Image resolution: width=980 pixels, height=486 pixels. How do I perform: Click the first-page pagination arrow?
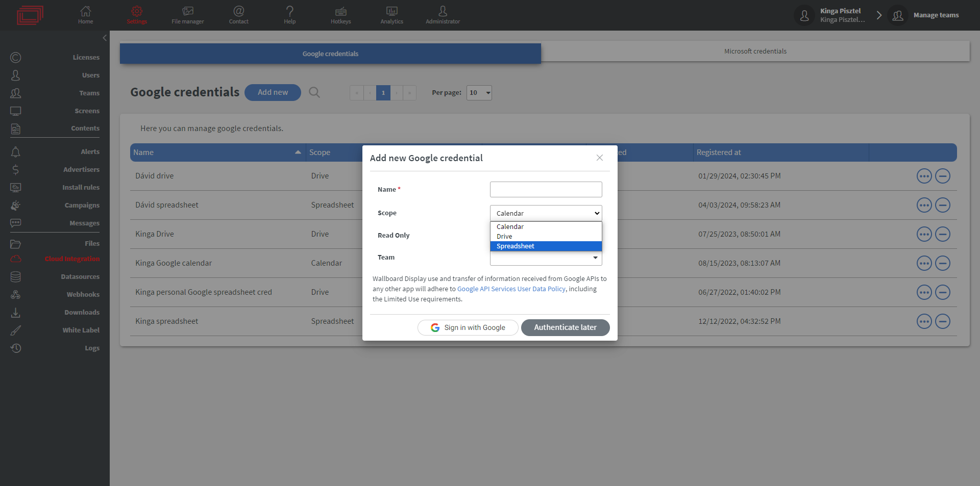click(x=356, y=93)
